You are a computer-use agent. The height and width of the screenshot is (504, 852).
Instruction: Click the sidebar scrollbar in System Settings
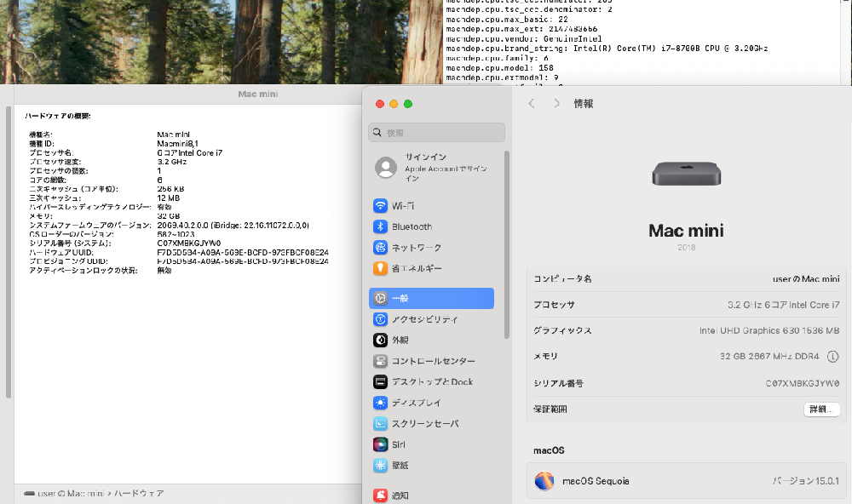click(507, 244)
